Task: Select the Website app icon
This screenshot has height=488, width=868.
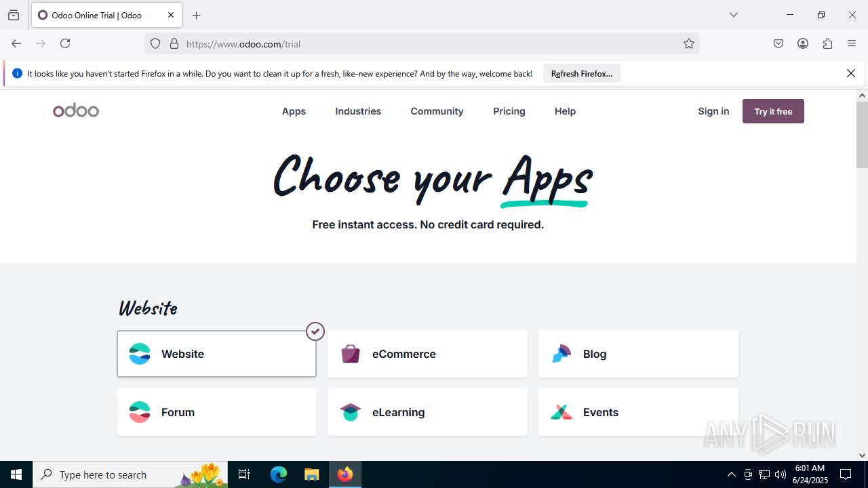Action: click(140, 354)
